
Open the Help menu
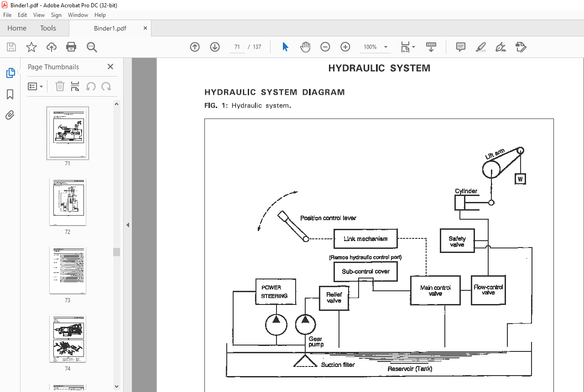coord(100,15)
